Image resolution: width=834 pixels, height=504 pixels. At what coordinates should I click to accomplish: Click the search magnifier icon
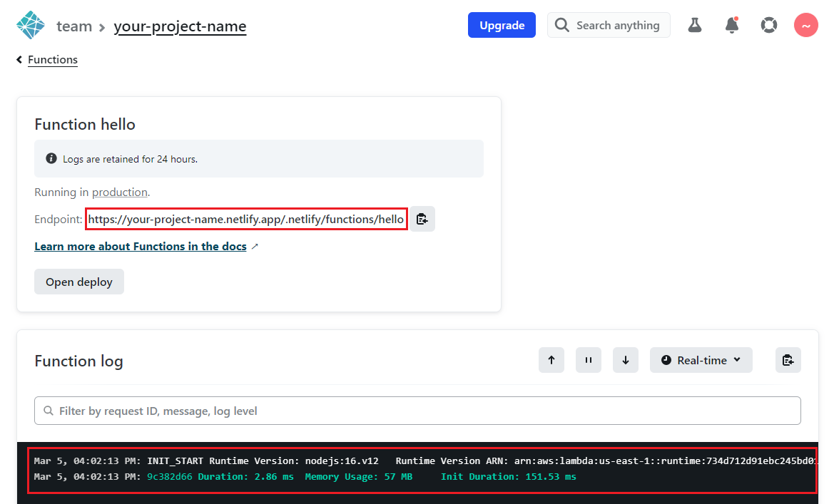(x=561, y=25)
